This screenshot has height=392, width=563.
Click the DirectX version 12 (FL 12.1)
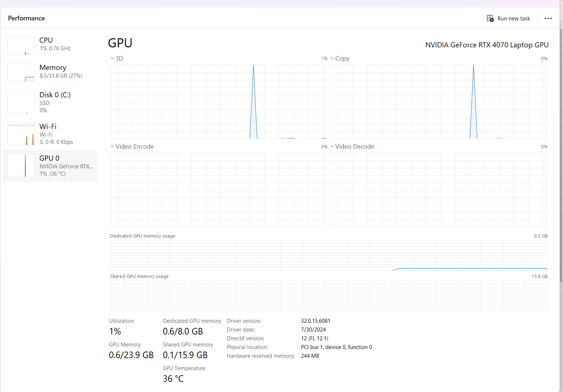coord(314,338)
